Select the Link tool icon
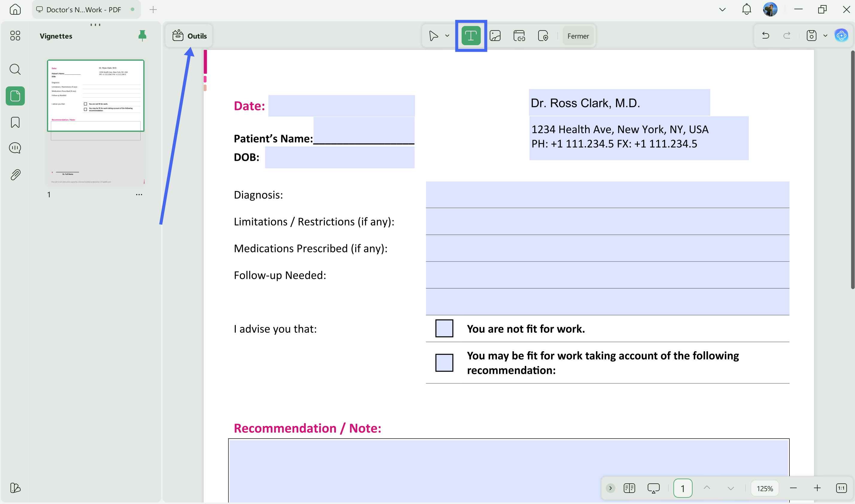Screen dimensions: 855x504 (x=519, y=36)
